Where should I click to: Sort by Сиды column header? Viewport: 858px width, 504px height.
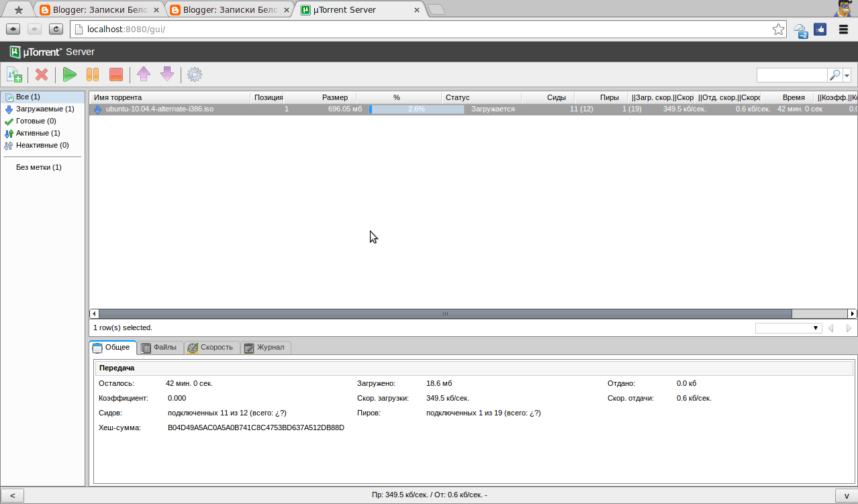coord(548,97)
